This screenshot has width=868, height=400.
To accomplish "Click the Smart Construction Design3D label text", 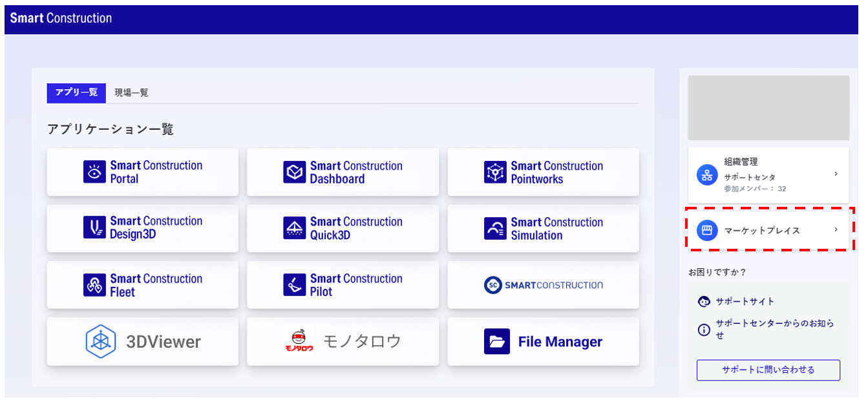I will 156,227.
